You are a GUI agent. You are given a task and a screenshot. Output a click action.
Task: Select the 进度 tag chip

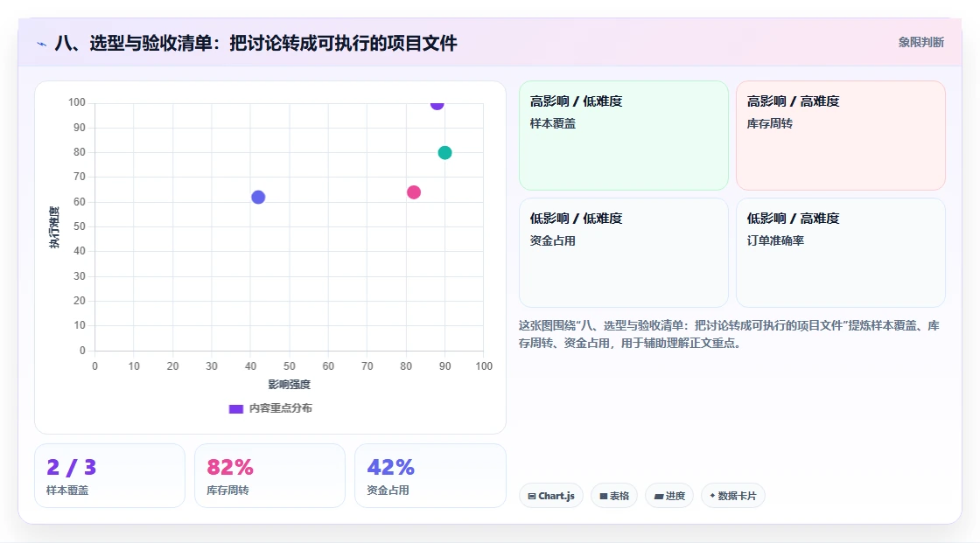[669, 496]
